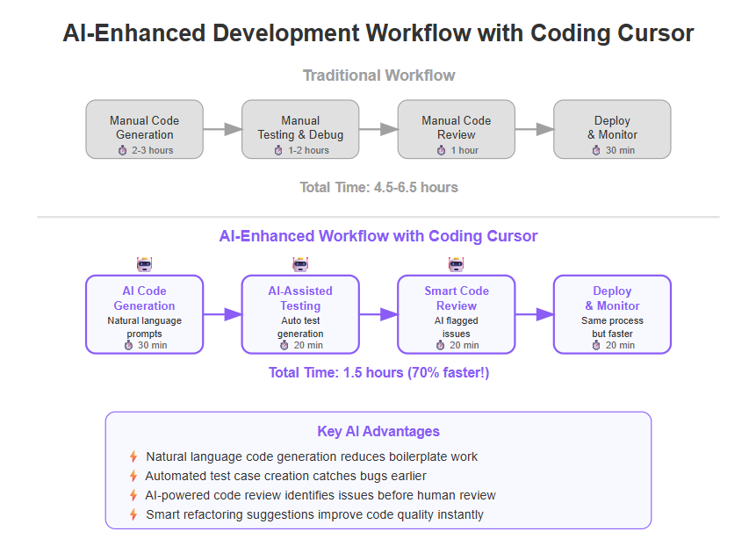Click the stopwatch icon beside 2-3 hours

122,150
